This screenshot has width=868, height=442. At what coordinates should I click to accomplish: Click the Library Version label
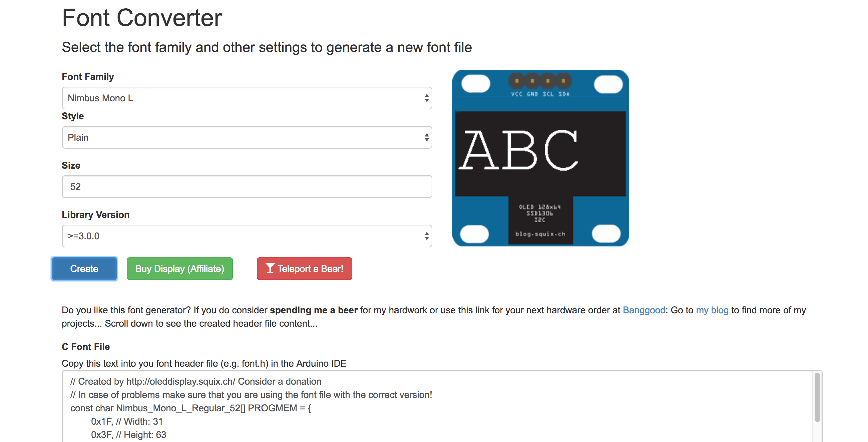pyautogui.click(x=95, y=215)
